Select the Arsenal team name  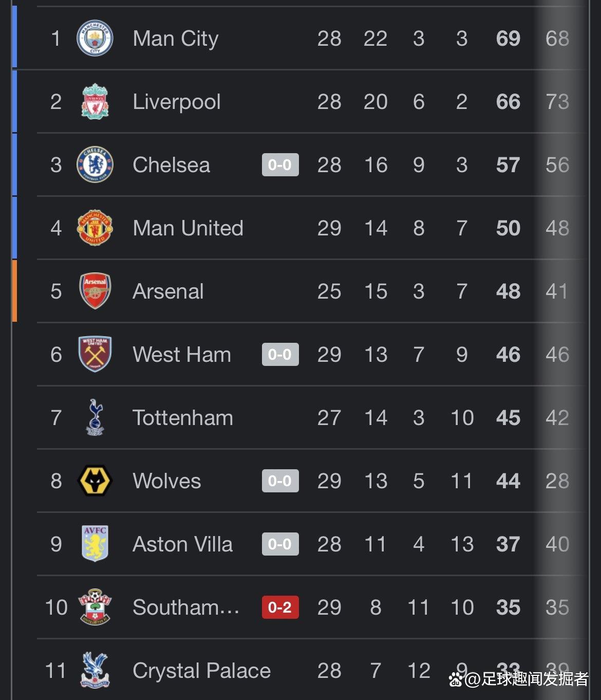(168, 291)
